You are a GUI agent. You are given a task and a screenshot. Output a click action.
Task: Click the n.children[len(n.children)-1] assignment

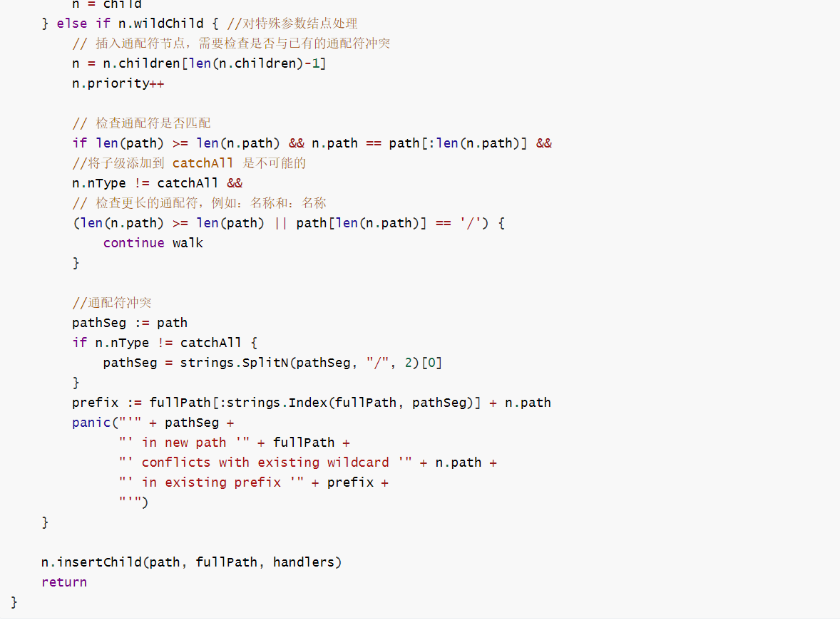point(199,63)
